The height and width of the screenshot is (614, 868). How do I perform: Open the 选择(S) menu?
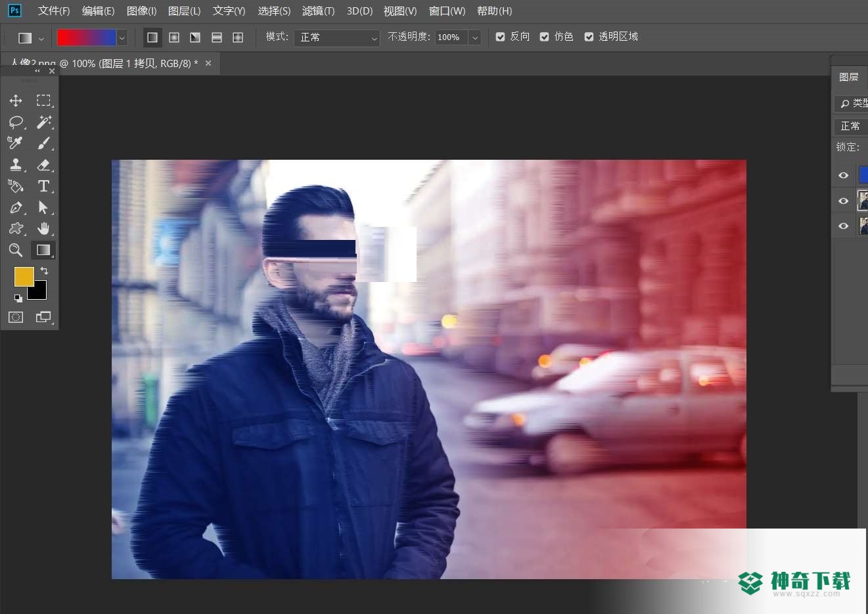[x=274, y=11]
